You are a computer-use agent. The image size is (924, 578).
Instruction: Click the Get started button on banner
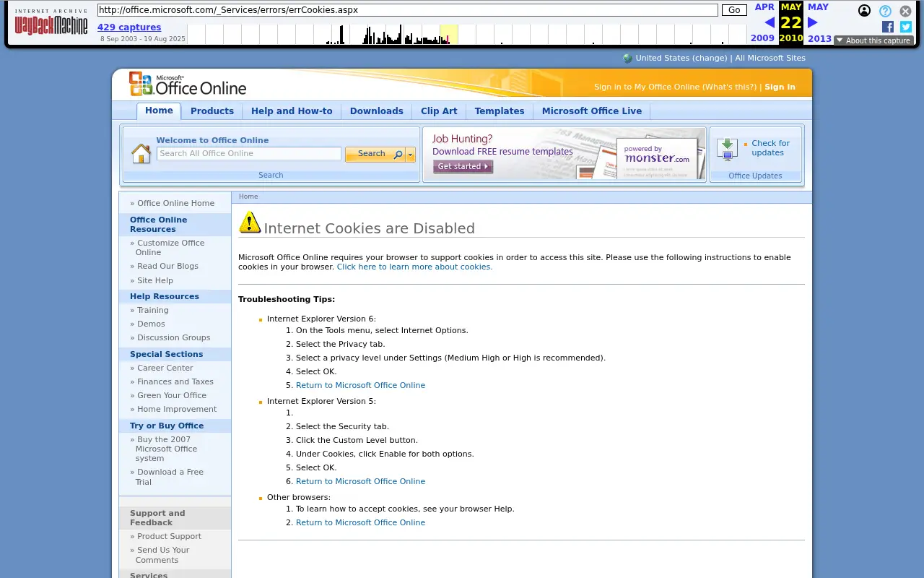tap(463, 166)
